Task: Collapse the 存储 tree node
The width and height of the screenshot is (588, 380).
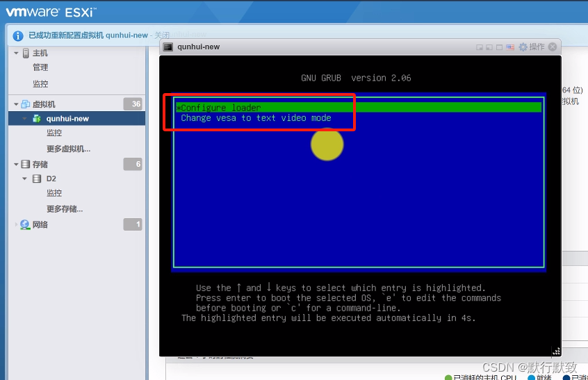Action: [x=16, y=164]
